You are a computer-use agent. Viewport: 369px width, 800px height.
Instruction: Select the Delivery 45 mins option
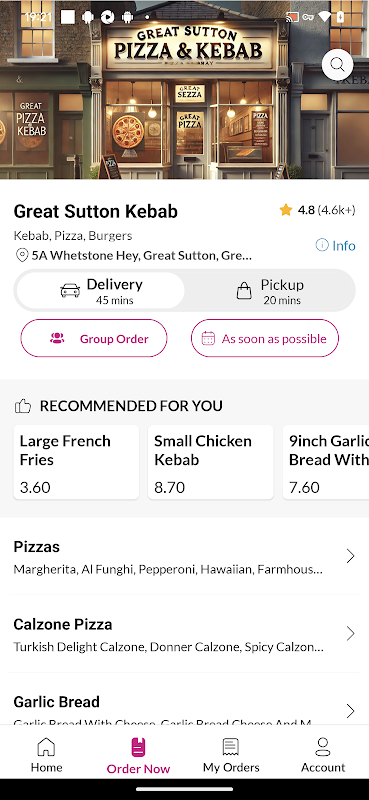101,291
